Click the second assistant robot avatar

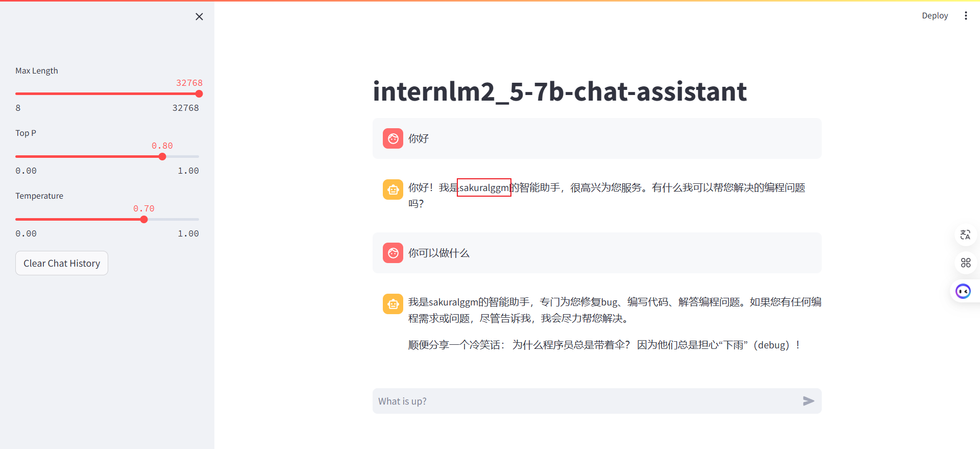coord(393,304)
